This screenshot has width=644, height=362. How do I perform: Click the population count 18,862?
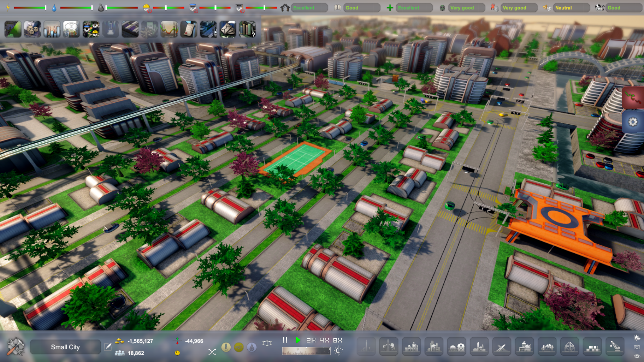coord(136,353)
